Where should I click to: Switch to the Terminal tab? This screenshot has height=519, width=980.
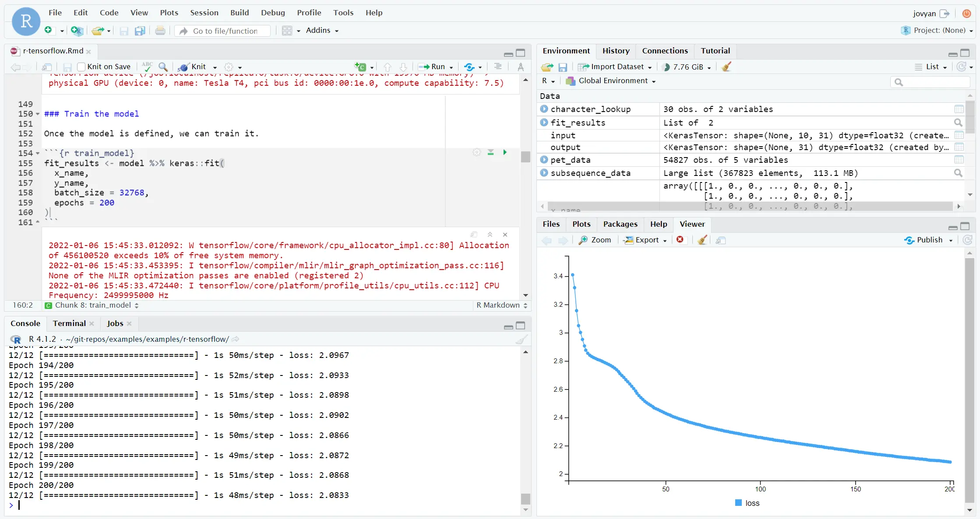pos(69,323)
